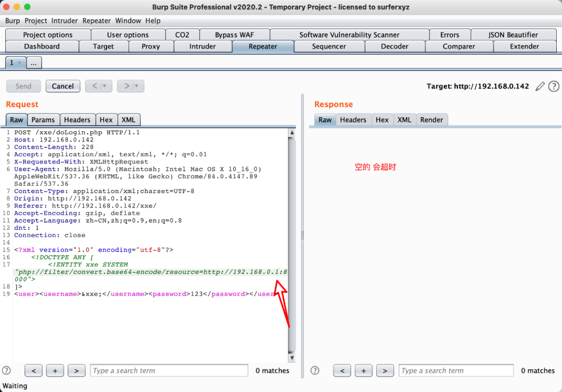Select response Headers view tab
This screenshot has height=392, width=562.
pyautogui.click(x=353, y=120)
